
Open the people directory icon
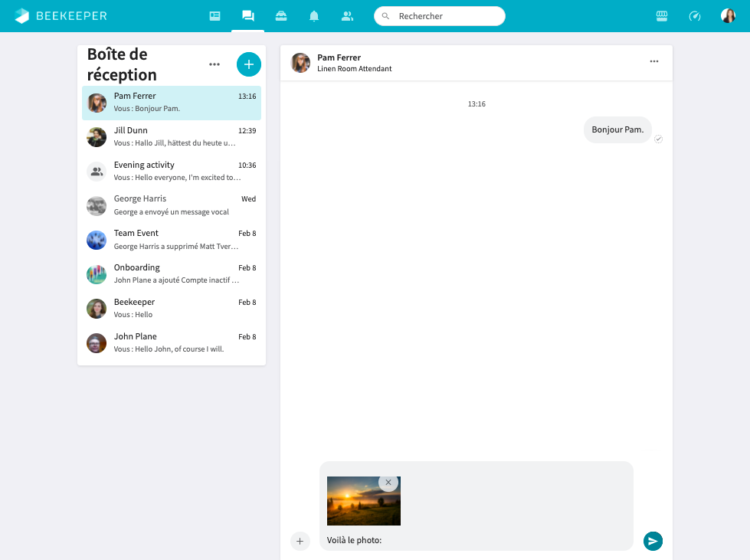click(347, 15)
